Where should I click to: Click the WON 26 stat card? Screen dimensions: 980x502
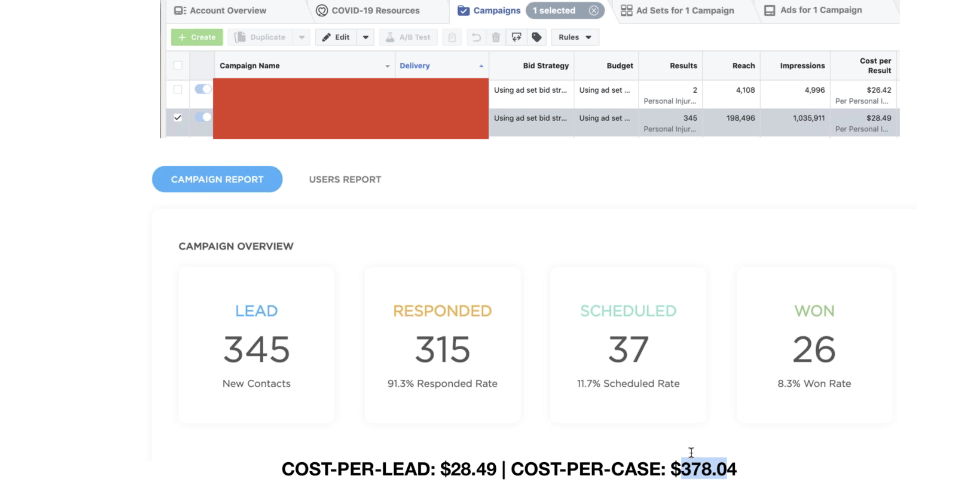(x=814, y=345)
